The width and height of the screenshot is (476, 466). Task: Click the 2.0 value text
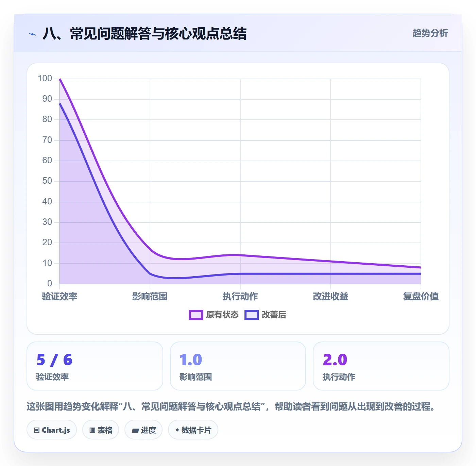click(335, 360)
